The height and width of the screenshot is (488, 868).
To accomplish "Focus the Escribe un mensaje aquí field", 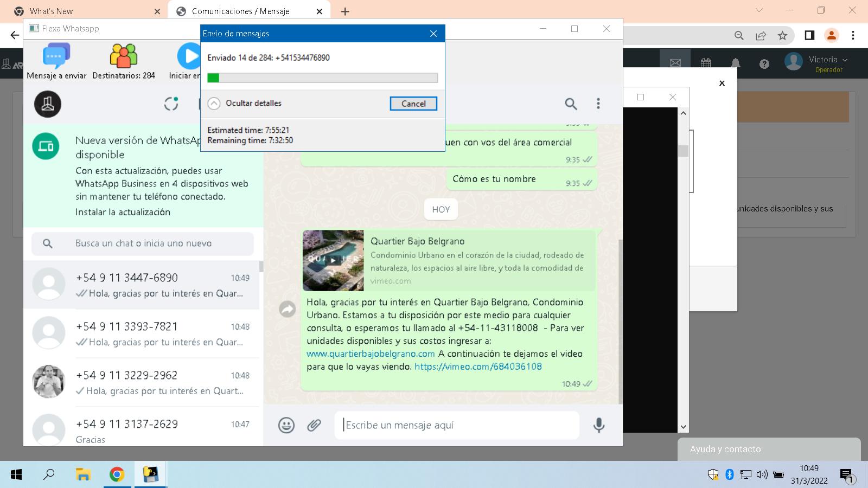I will [457, 425].
